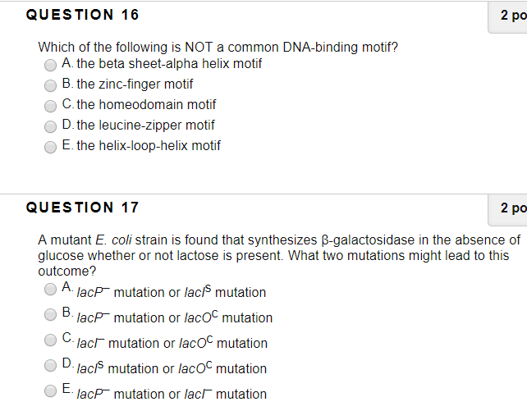527x420 pixels.
Task: Select Question 17 option A lacP− or lacIS
Action: (x=50, y=290)
